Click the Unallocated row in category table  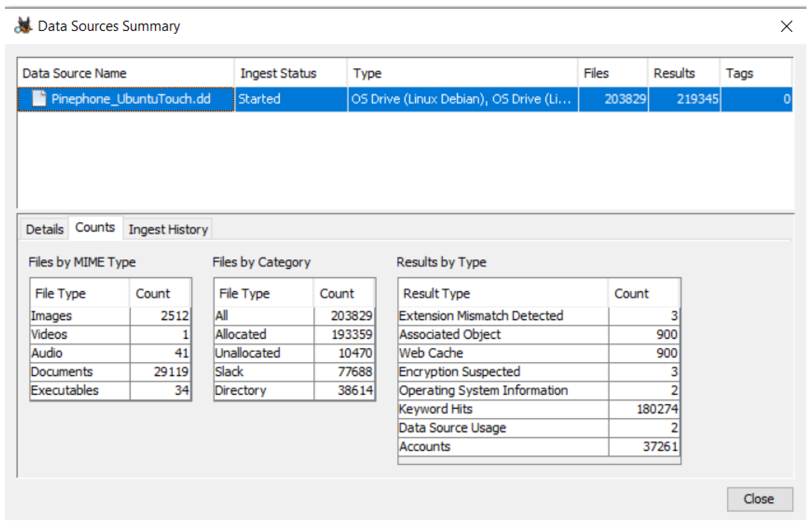tap(295, 353)
